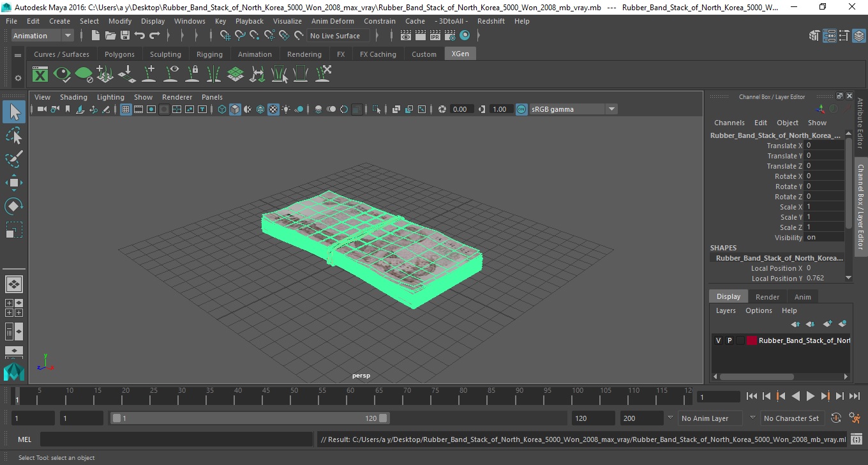Open the No Live Surface field

[x=338, y=36]
